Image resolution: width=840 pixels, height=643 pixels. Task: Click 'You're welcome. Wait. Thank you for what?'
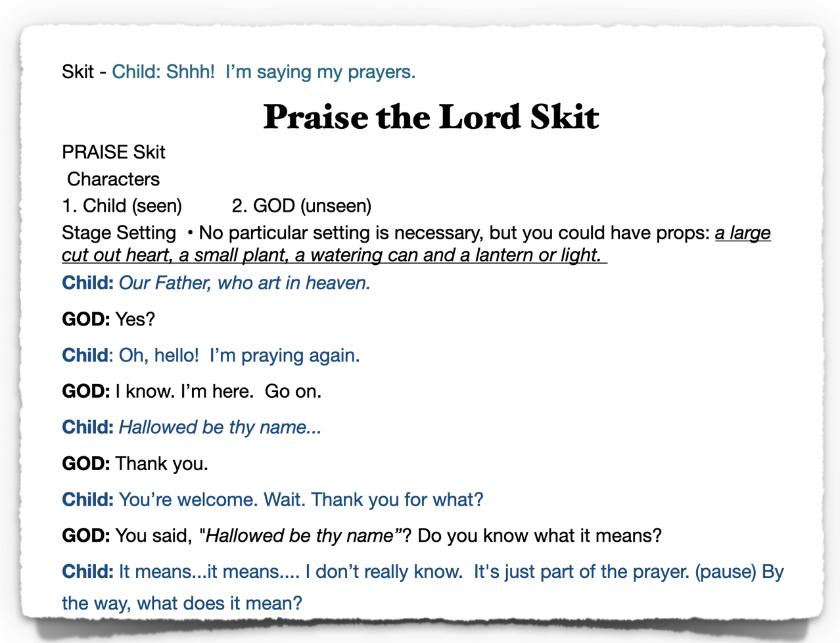(x=301, y=500)
